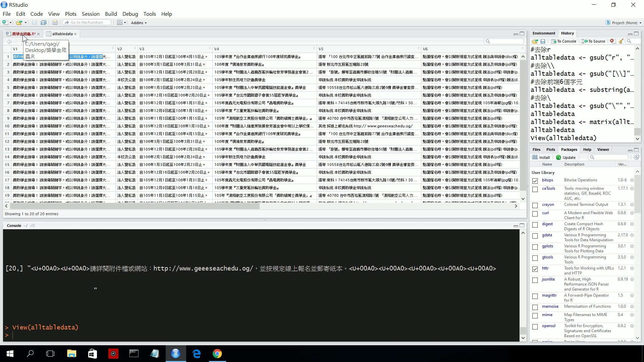Remove the caTools package via its X icon
Viewport: 644px width, 362px height.
pyautogui.click(x=632, y=189)
